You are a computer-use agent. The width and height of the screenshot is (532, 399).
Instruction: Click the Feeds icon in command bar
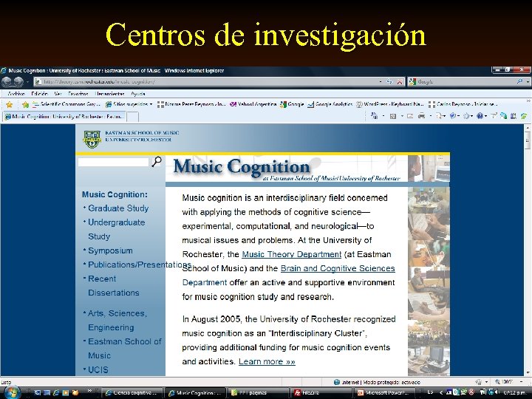[393, 116]
